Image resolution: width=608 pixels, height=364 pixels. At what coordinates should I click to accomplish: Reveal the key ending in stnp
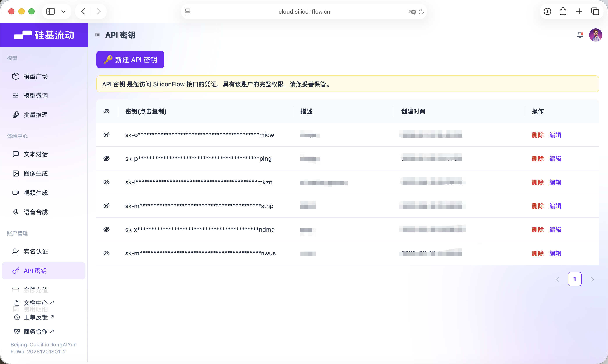coord(106,206)
